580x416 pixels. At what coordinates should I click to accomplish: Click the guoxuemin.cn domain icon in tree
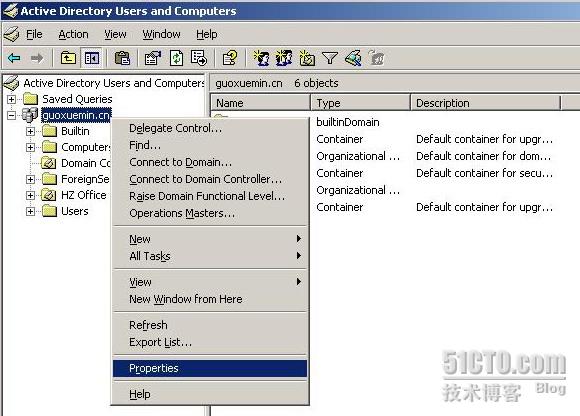pos(30,115)
